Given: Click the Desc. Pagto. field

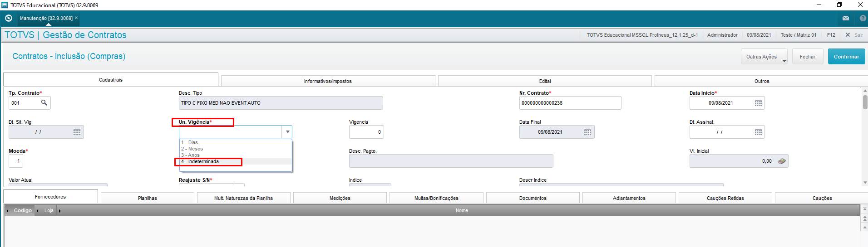Looking at the screenshot, I should 451,161.
